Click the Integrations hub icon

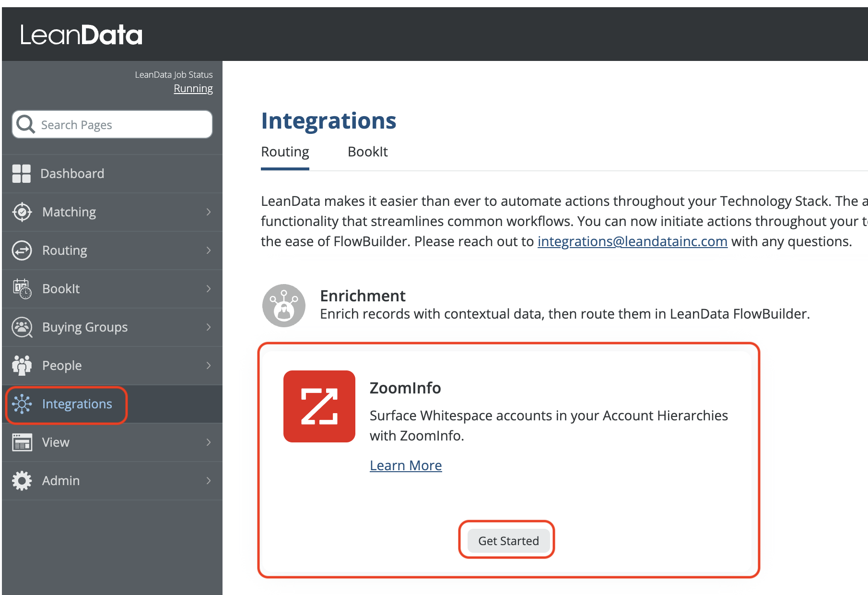click(x=22, y=404)
